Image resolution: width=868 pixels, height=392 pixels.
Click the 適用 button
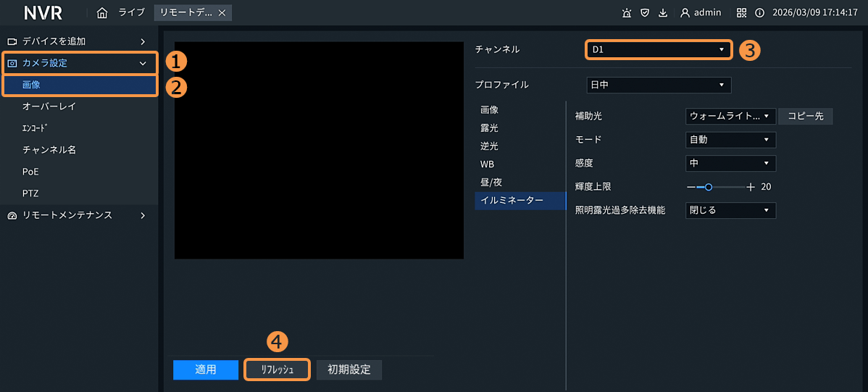click(x=206, y=370)
